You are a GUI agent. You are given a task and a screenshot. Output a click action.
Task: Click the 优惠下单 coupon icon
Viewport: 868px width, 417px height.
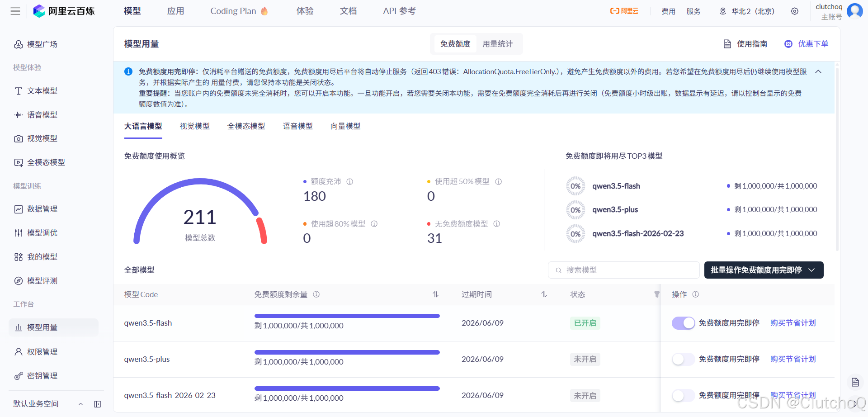pyautogui.click(x=788, y=44)
